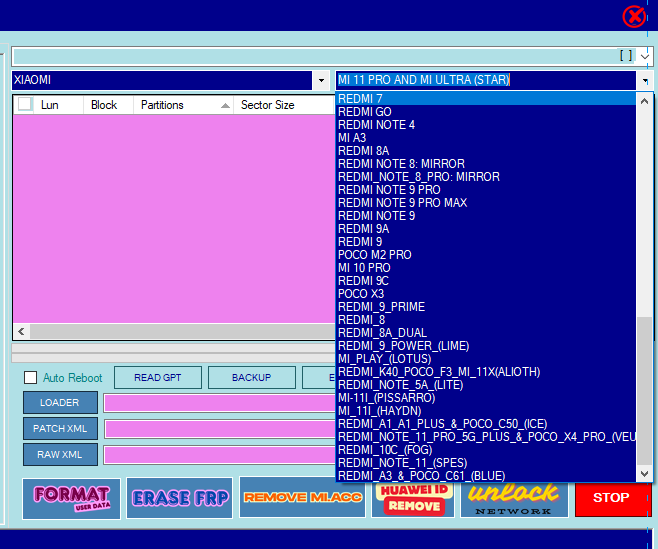This screenshot has height=549, width=658.
Task: Select the REDMI_8 entry
Action: 486,320
